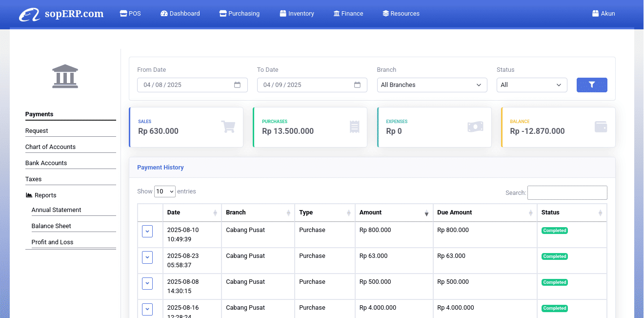Open the Status filter dropdown
Screen dimensions: 644x318
pyautogui.click(x=532, y=85)
